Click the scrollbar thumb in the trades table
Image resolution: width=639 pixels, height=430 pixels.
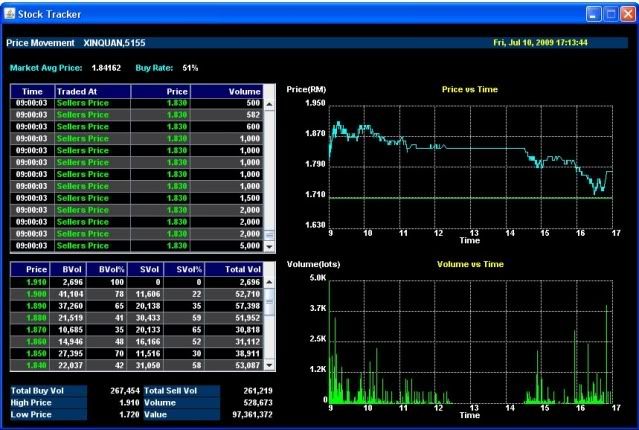tap(268, 235)
